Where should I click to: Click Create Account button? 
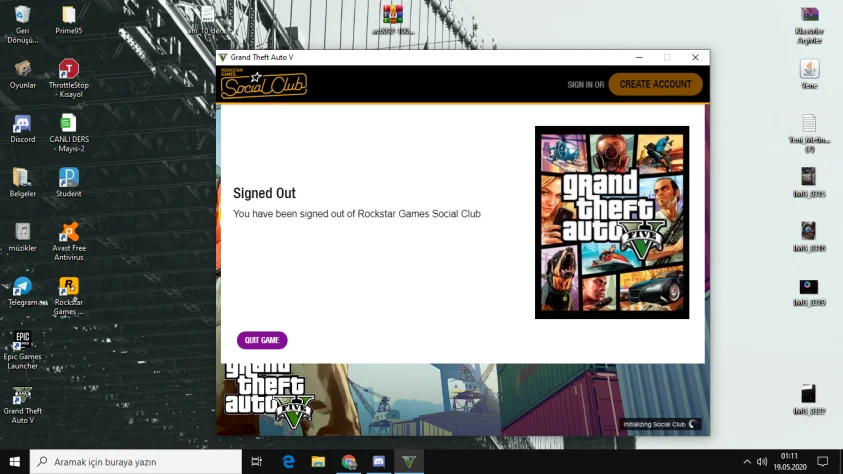pos(655,84)
